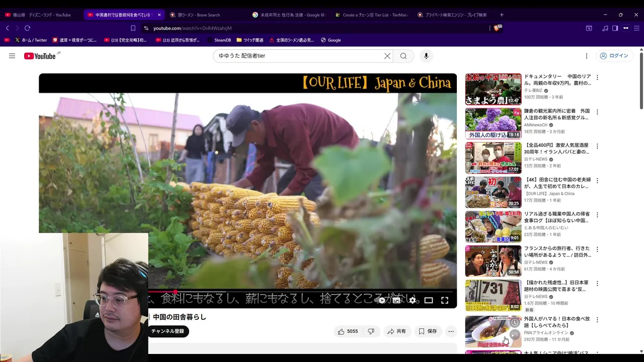Open the YouTube guide hamburger menu
Screen dimensions: 644x362
pos(12,56)
